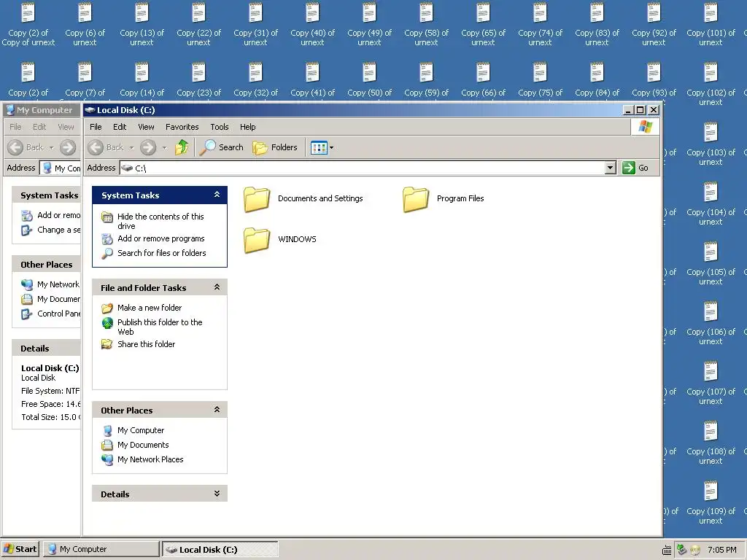Select desktop file Copy (109) of urnext
The width and height of the screenshot is (747, 560).
coord(711,502)
